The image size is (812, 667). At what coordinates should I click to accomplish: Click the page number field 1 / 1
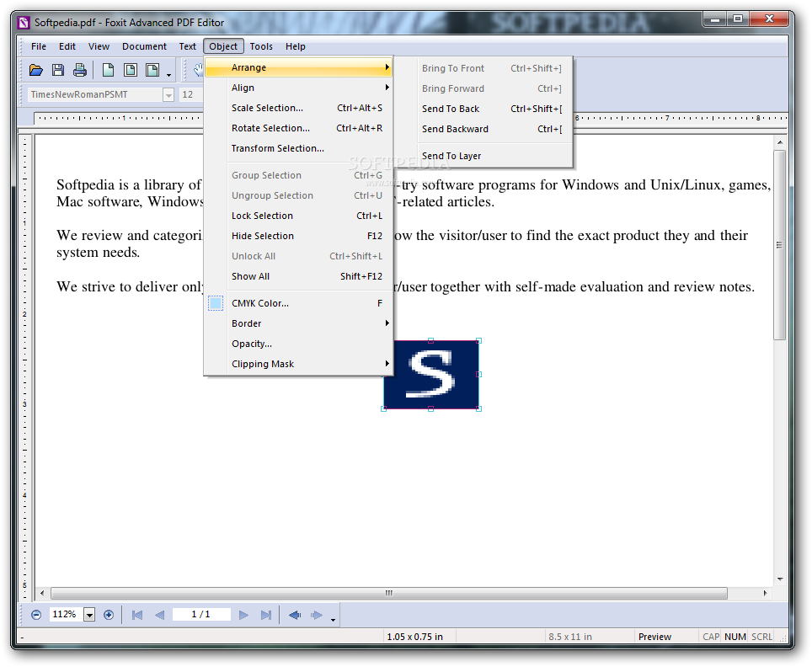[201, 614]
